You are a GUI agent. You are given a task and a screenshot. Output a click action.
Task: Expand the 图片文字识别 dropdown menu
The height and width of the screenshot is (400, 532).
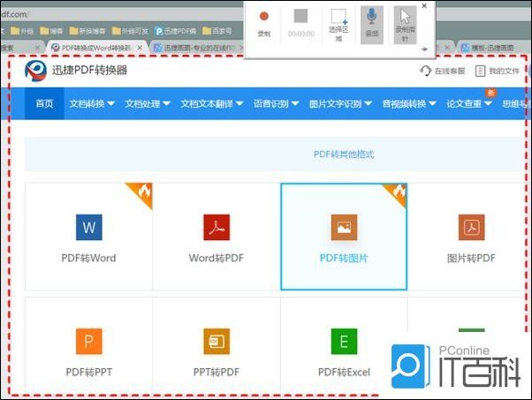point(340,103)
